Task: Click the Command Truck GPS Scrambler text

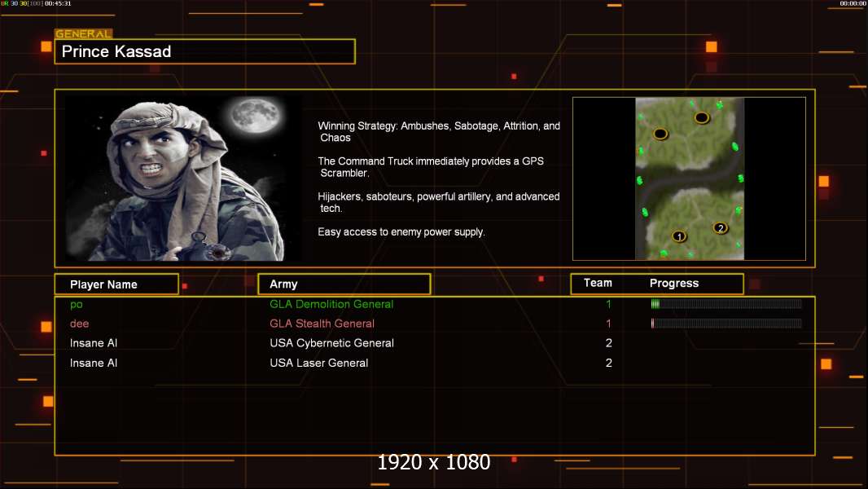Action: [x=431, y=167]
